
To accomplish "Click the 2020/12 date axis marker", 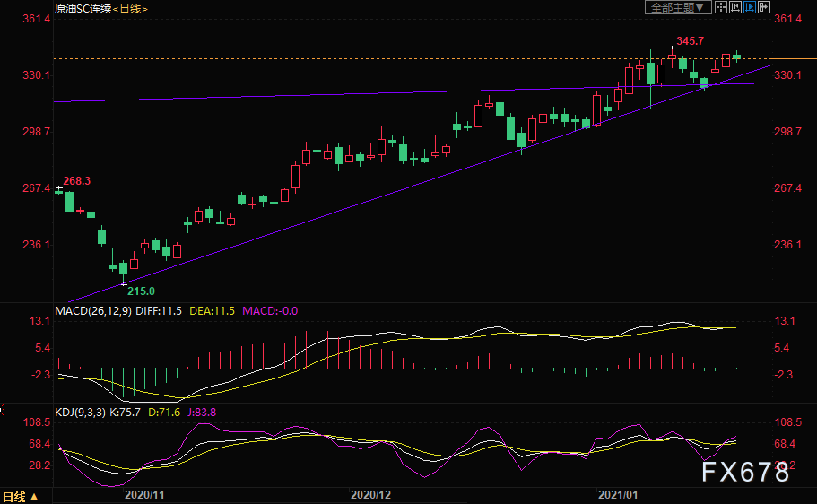I will point(370,495).
